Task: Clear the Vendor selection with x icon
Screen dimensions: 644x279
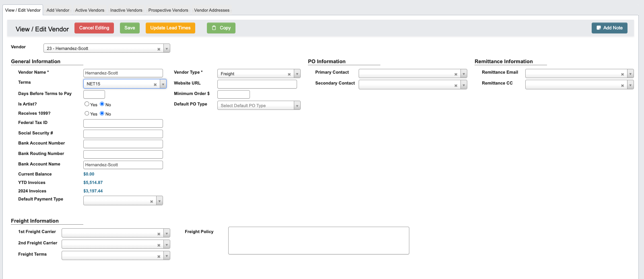Action: click(159, 49)
